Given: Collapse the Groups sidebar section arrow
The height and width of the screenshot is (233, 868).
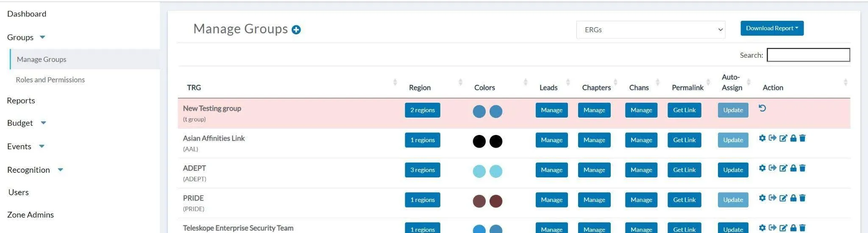Looking at the screenshot, I should (42, 37).
